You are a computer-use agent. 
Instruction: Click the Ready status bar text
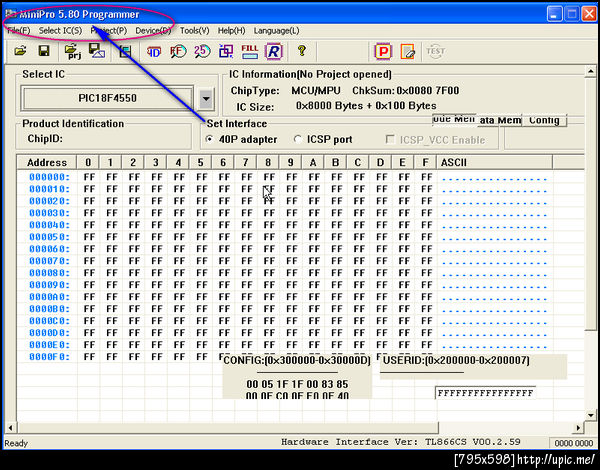(16, 443)
